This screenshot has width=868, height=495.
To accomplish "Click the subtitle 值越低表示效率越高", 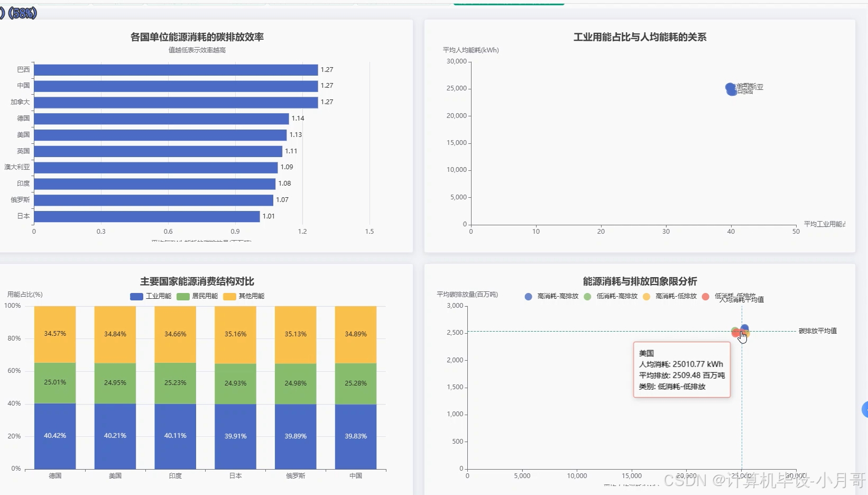I will click(x=197, y=50).
